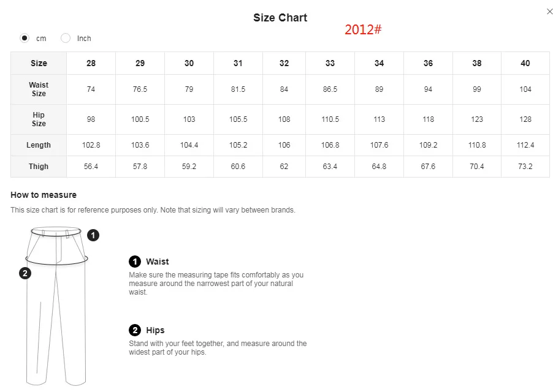Click the How to measure heading
Screen dimensions: 553x392
[x=44, y=195]
